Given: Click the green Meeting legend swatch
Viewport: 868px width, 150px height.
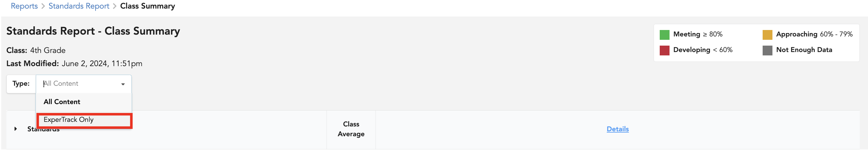Looking at the screenshot, I should pyautogui.click(x=664, y=35).
